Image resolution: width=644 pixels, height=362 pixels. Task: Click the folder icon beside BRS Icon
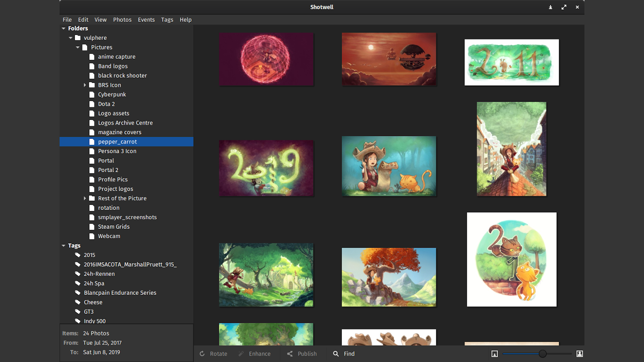click(x=92, y=85)
